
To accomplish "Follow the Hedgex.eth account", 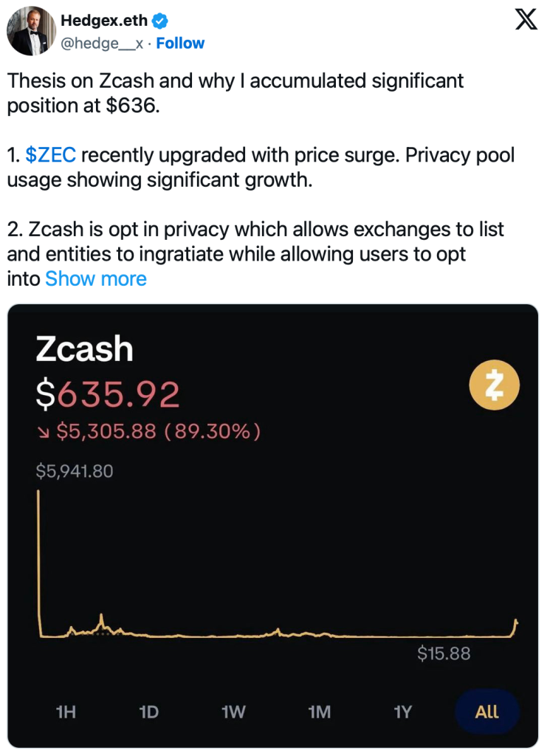I will point(180,44).
